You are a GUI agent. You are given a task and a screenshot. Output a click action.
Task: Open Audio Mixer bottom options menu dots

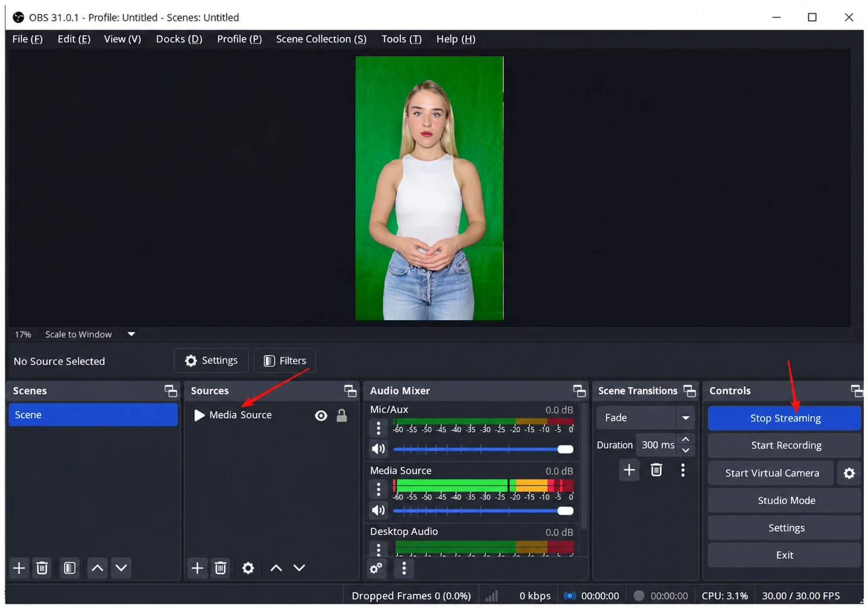[404, 569]
